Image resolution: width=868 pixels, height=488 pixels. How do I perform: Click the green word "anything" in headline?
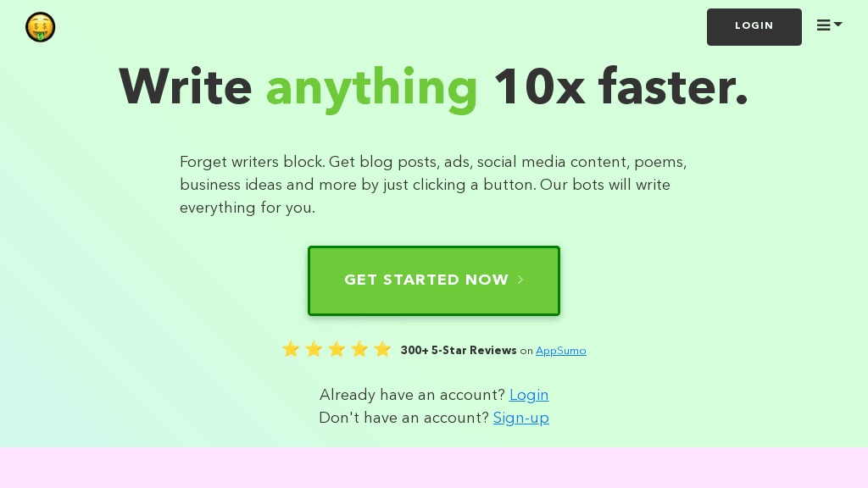coord(372,86)
